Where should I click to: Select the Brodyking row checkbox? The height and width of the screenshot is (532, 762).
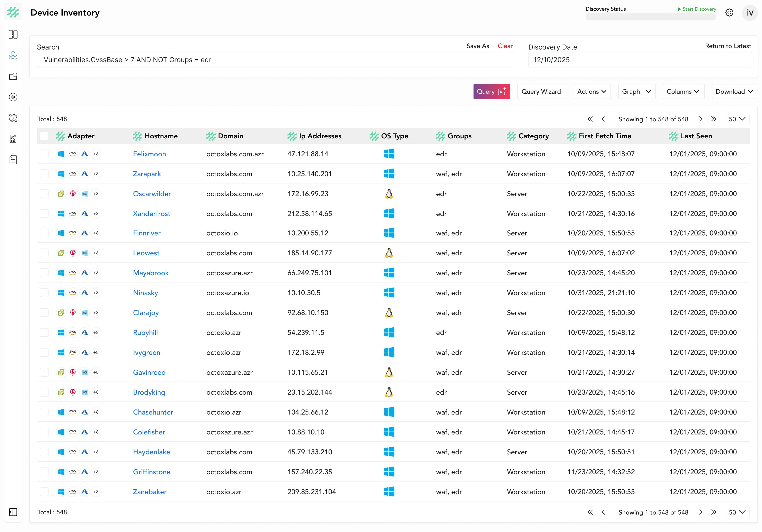pyautogui.click(x=44, y=392)
